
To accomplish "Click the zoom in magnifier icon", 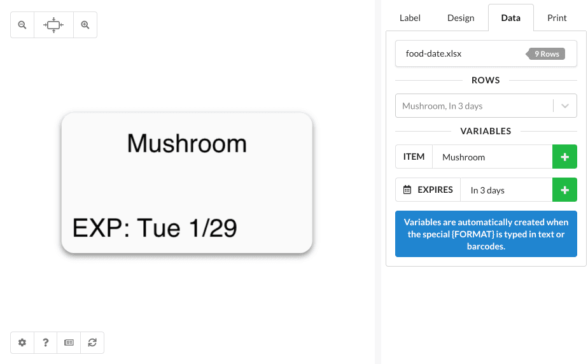I will click(x=85, y=25).
